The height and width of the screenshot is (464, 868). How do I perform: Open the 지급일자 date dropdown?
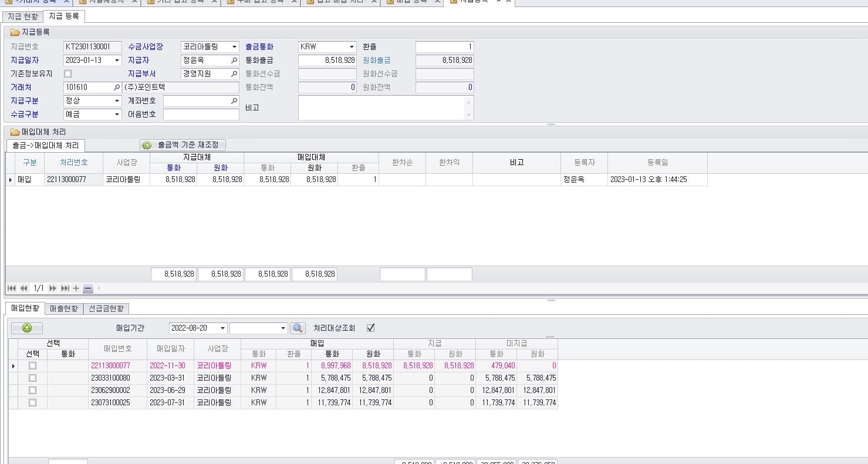coord(117,60)
